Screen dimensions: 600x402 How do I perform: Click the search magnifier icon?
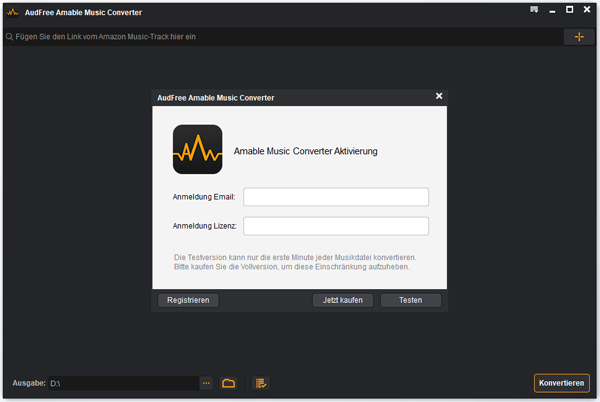tap(10, 37)
